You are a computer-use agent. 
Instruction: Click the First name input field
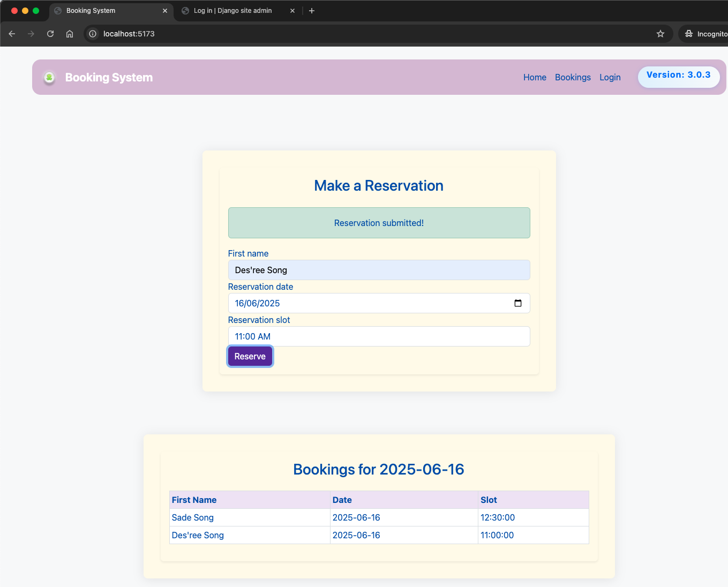379,270
